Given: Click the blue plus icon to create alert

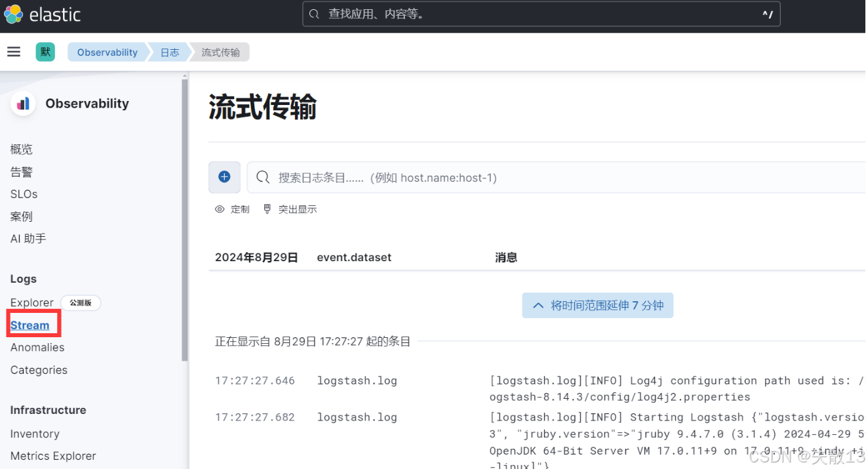Looking at the screenshot, I should (224, 177).
